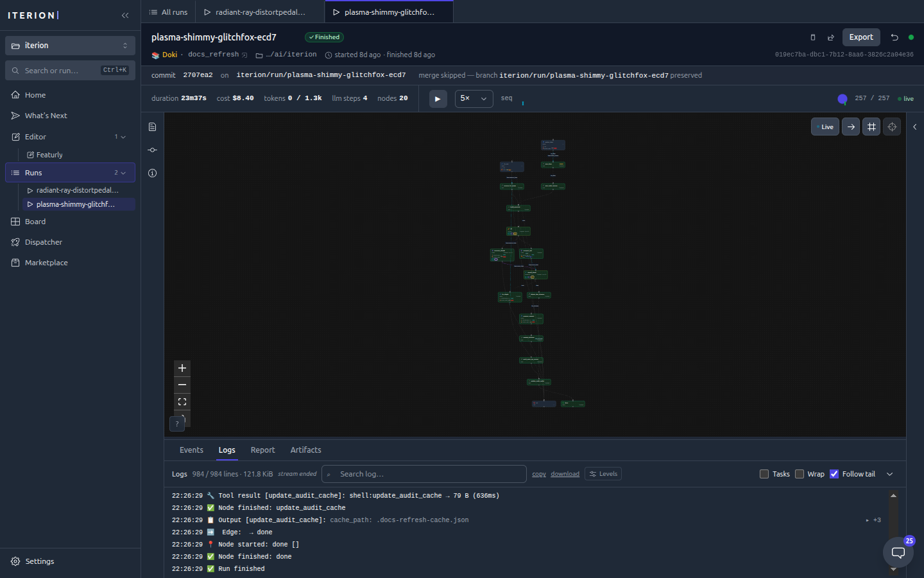Collapse the Runs section chevron
Viewport: 924px width, 578px height.
point(123,173)
